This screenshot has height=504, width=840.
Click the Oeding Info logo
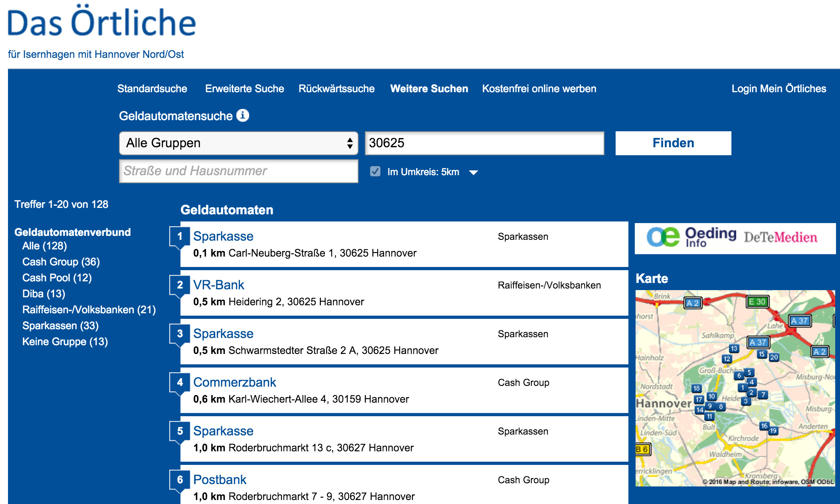tap(691, 237)
